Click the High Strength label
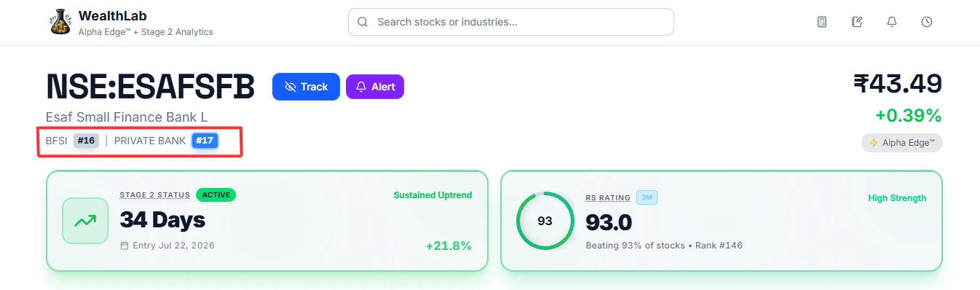This screenshot has height=290, width=980. tap(897, 198)
